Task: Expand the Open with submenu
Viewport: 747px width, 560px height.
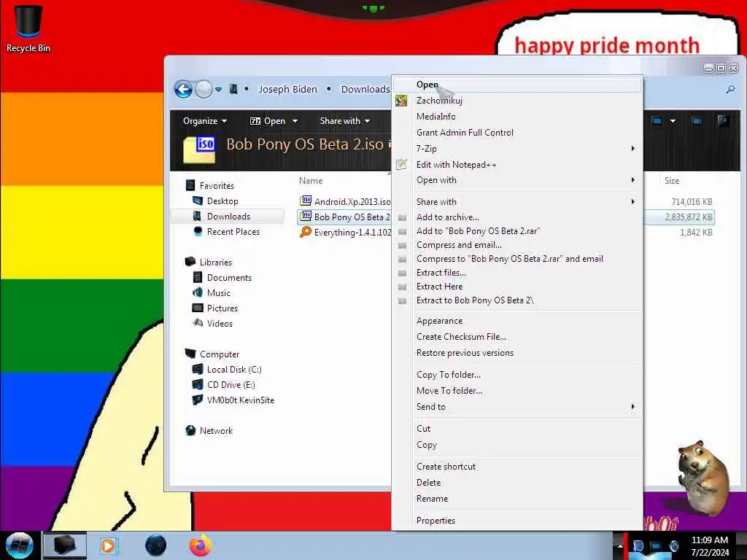Action: 517,180
